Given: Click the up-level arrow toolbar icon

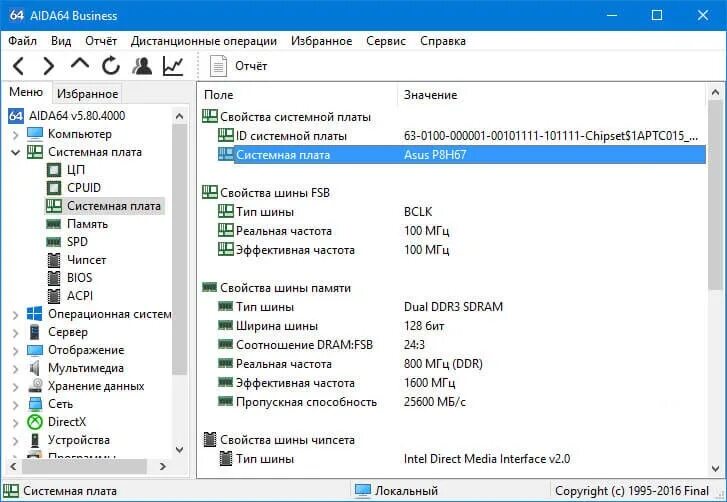Looking at the screenshot, I should coord(80,64).
